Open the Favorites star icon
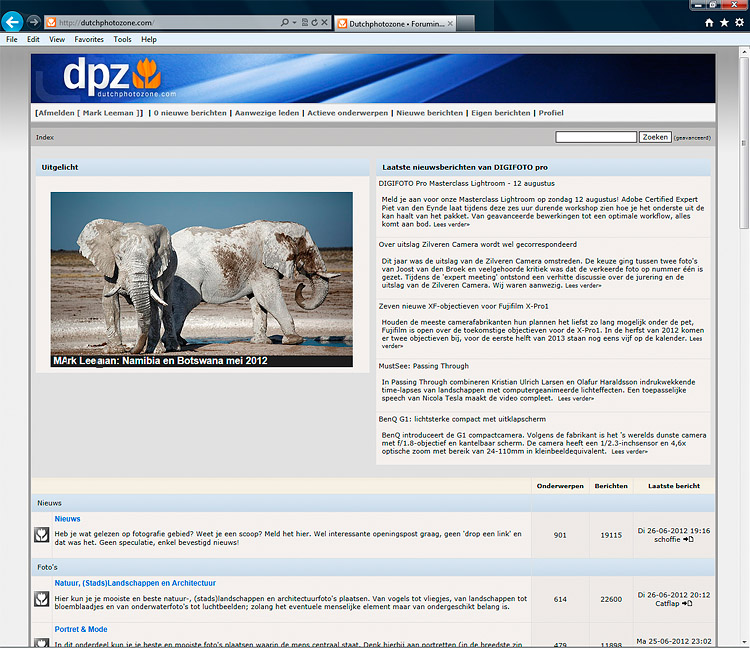Viewport: 750px width, 648px height. [x=724, y=22]
